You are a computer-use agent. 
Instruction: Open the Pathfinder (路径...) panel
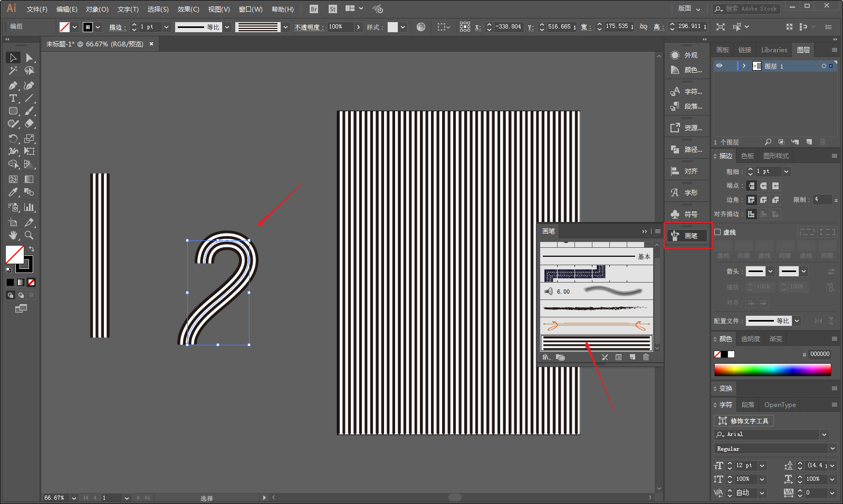click(x=686, y=150)
